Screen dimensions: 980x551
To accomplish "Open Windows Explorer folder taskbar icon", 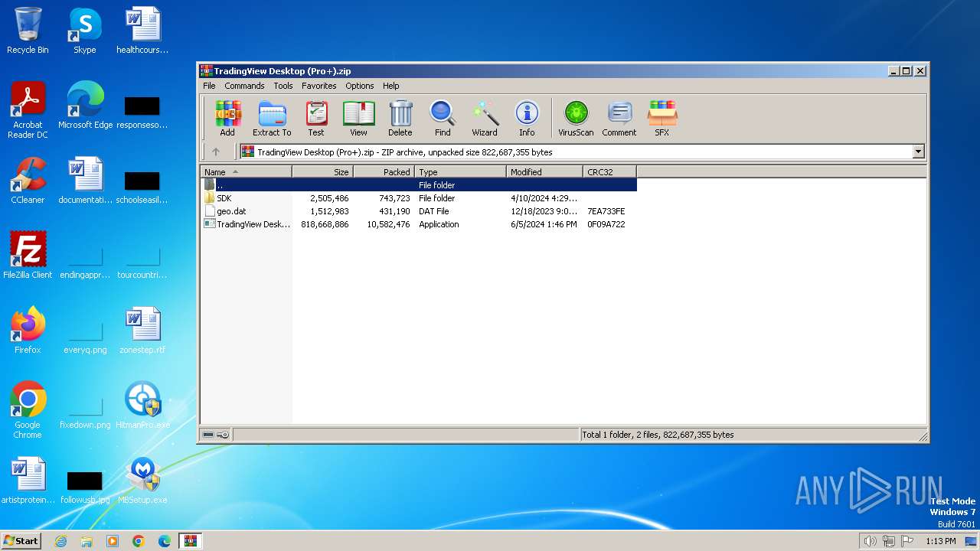I will (x=87, y=541).
